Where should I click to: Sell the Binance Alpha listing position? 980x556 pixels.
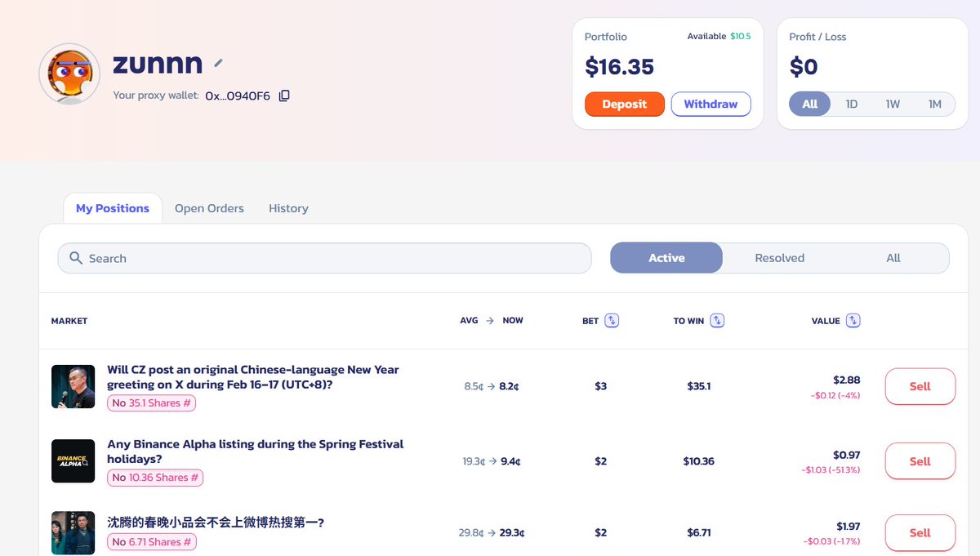(x=920, y=461)
